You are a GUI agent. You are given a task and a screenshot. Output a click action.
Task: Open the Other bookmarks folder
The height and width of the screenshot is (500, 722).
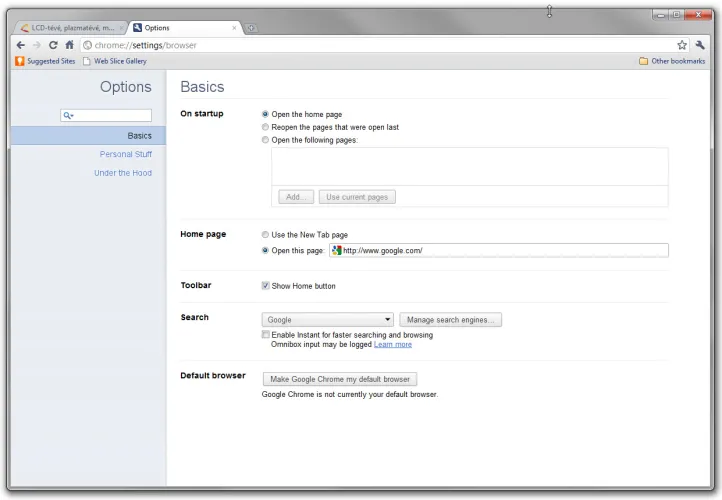[672, 61]
